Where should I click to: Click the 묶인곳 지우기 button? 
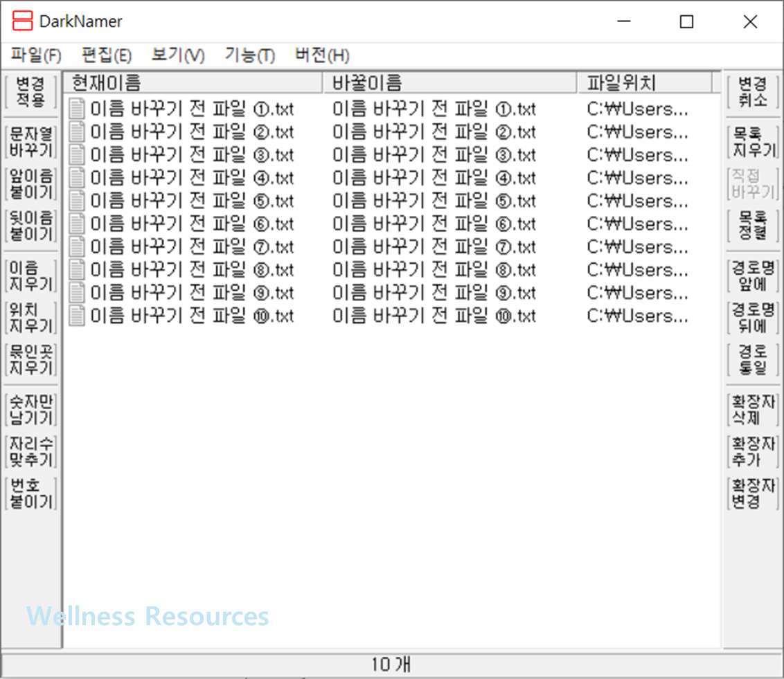(x=31, y=360)
